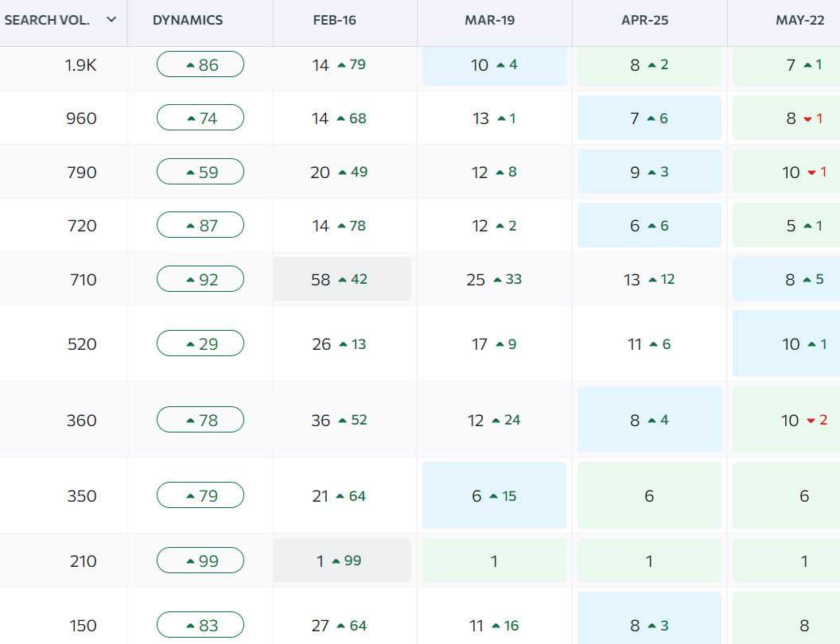The width and height of the screenshot is (840, 644).
Task: Click the sort chevron beside SEARCH VOL.
Action: pyautogui.click(x=111, y=19)
